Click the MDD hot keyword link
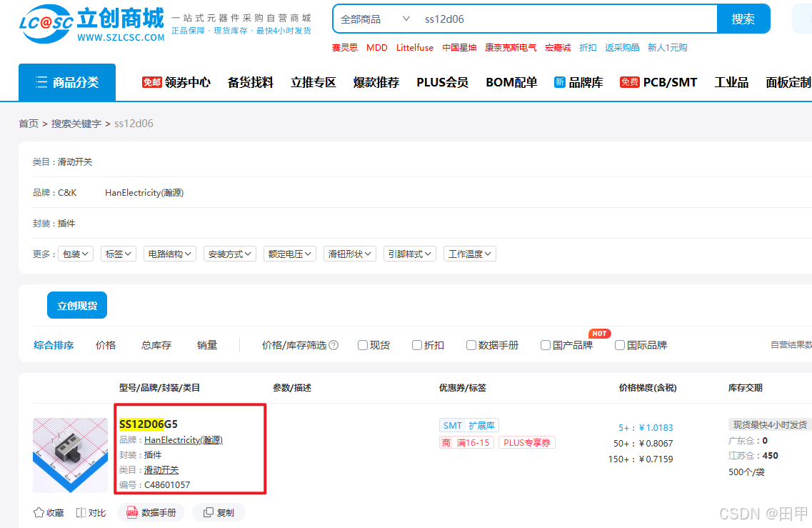 (377, 48)
